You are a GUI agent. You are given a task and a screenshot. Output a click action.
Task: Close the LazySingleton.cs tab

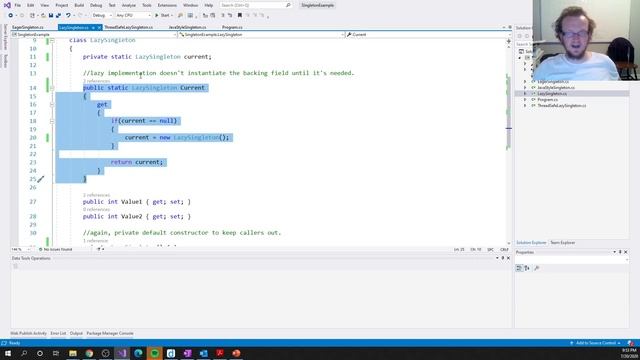pos(99,27)
